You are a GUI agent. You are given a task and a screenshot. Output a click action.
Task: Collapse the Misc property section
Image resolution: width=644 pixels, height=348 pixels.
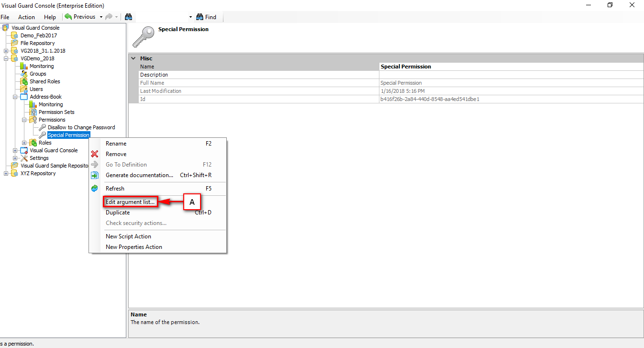point(133,58)
